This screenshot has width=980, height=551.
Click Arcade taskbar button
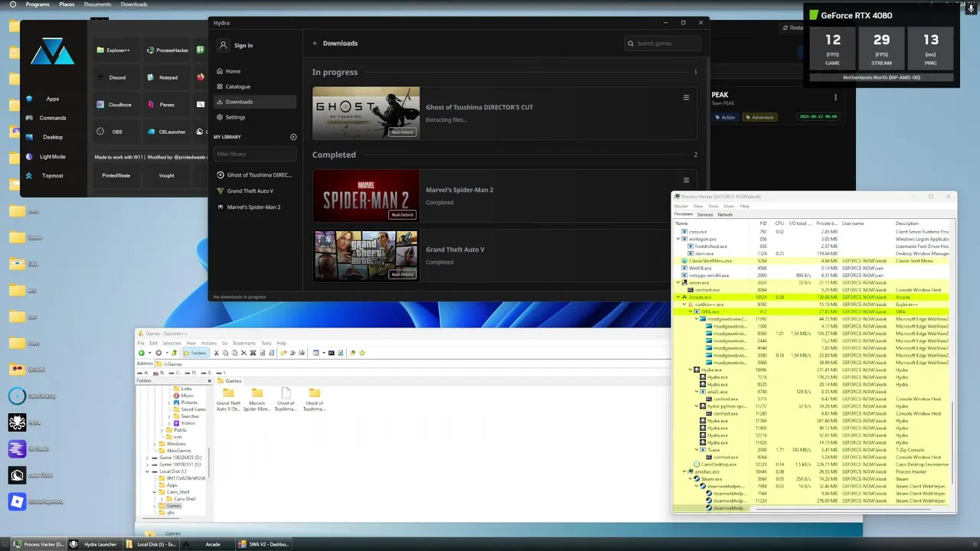206,544
